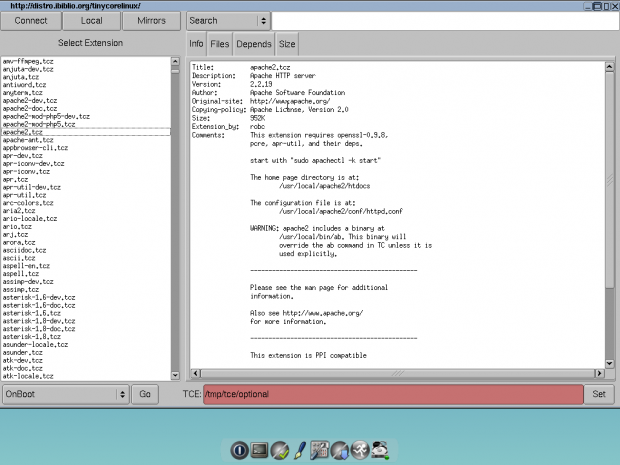Click the /usr/local/apache2/conf/httpd.conf path text
The height and width of the screenshot is (465, 620).
pyautogui.click(x=341, y=211)
